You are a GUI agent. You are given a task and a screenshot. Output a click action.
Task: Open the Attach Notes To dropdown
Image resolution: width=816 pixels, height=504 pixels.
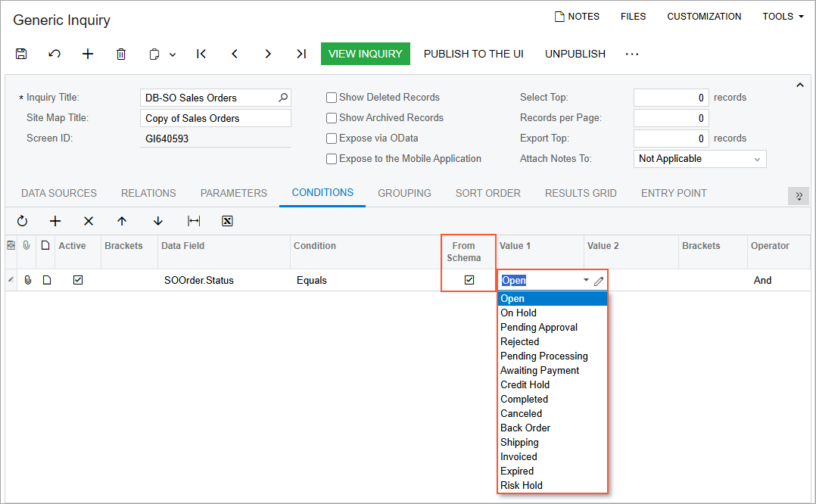click(699, 159)
